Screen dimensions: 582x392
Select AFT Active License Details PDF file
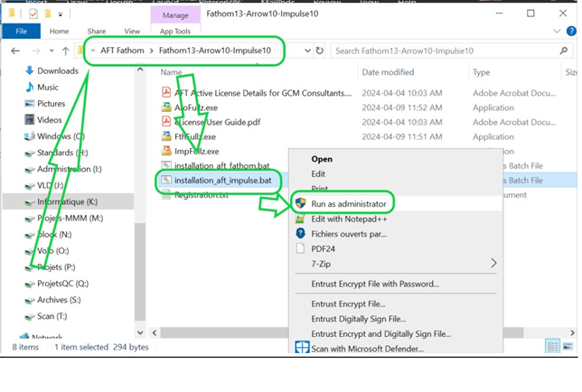[257, 93]
